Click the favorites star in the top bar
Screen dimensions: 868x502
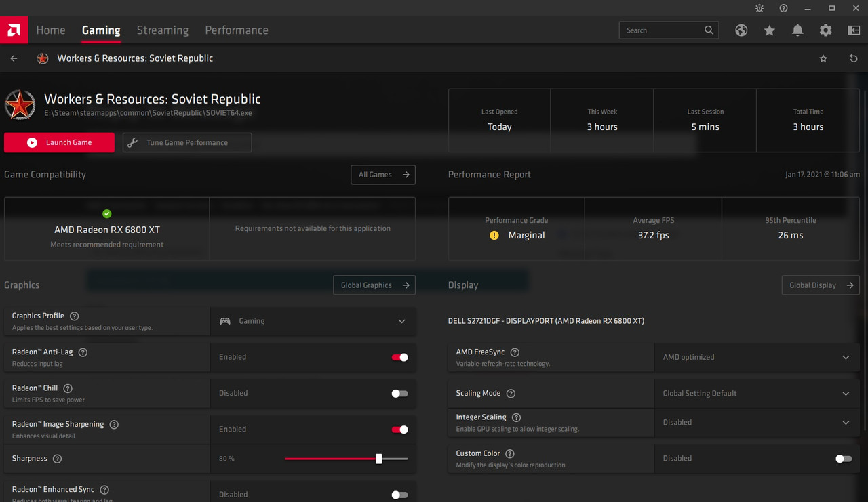769,30
